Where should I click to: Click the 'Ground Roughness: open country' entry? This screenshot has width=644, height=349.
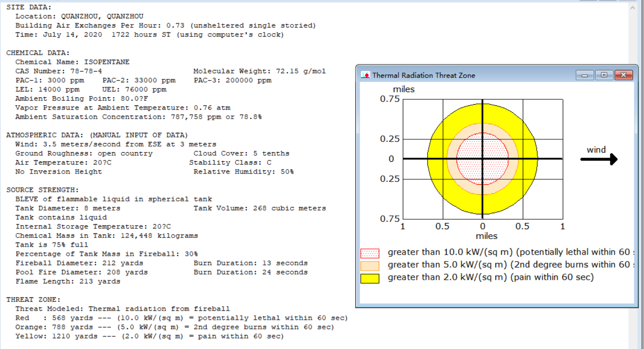pyautogui.click(x=84, y=153)
